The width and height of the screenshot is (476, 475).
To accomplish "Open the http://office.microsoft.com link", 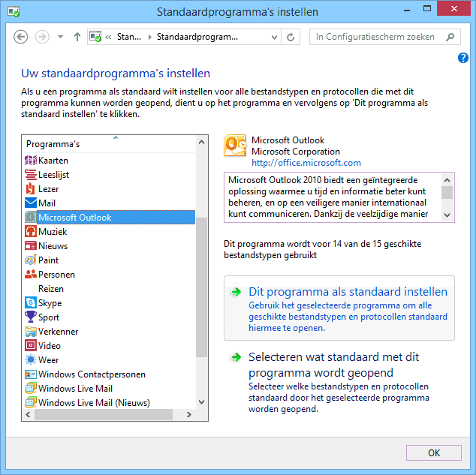I will point(306,163).
